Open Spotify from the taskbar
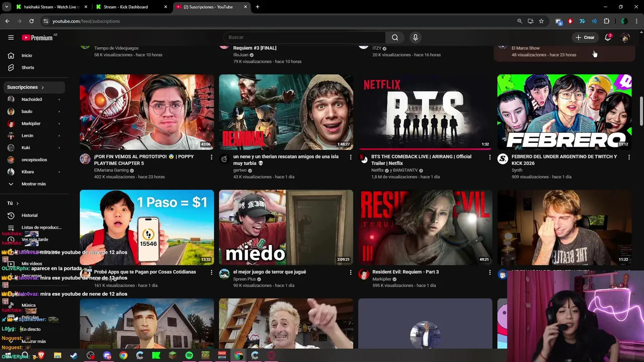This screenshot has width=644, height=362. coord(189,355)
